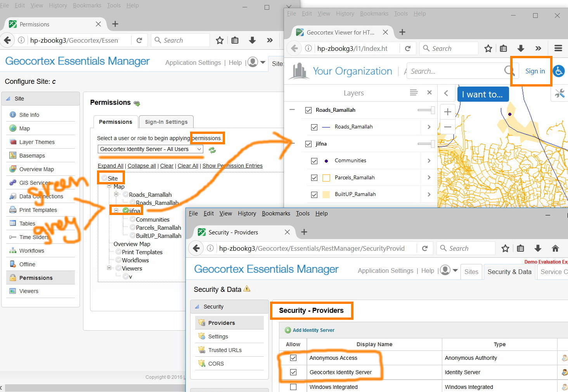Uncheck Allow for Geocortex Identity Server
Screen dimensions: 568x392
(293, 372)
